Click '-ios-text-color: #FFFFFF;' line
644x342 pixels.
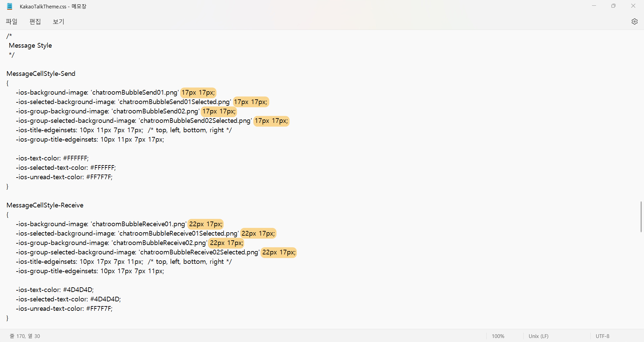(52, 158)
